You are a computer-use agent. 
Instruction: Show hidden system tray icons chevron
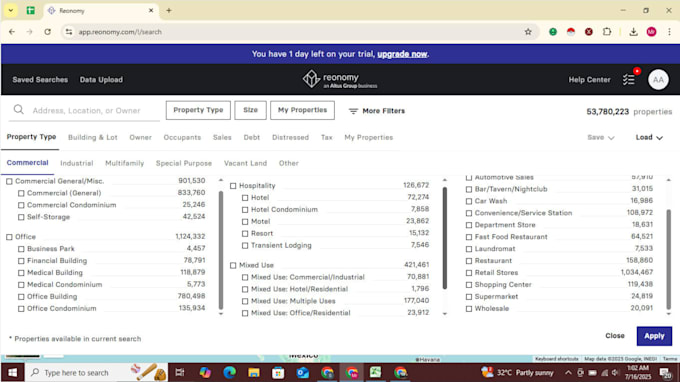tap(568, 372)
